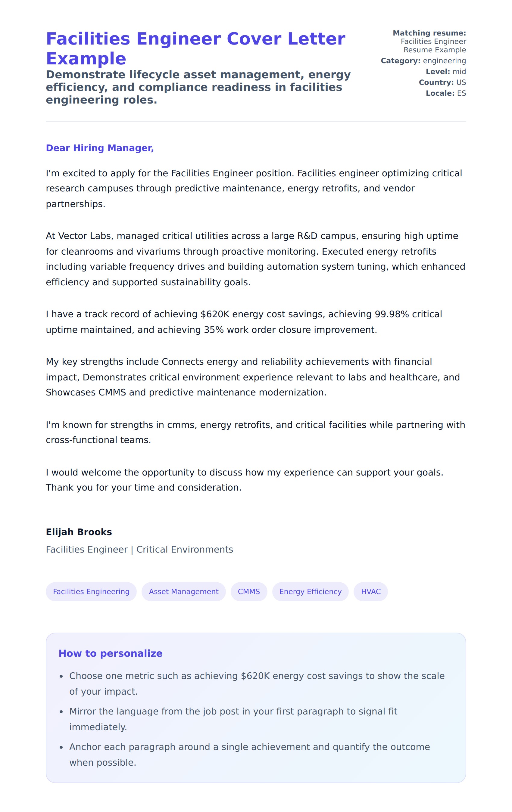Image resolution: width=512 pixels, height=812 pixels.
Task: Click the Level mid metadata entry
Action: point(445,72)
